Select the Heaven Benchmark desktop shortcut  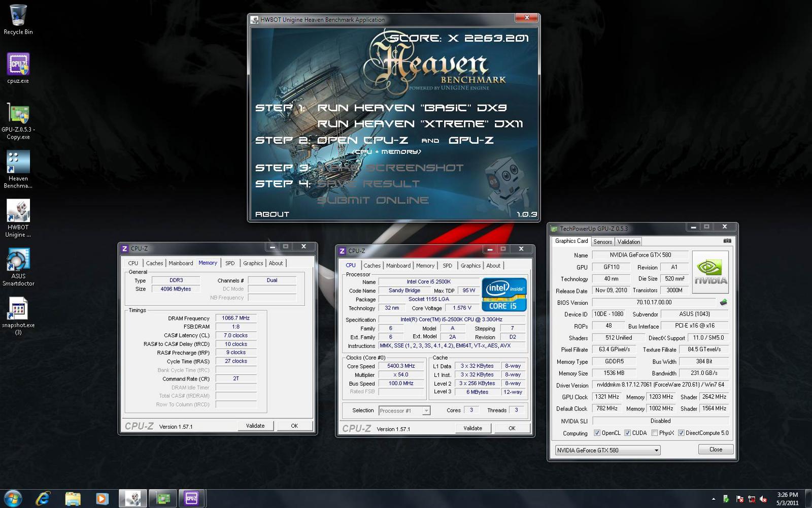[18, 170]
